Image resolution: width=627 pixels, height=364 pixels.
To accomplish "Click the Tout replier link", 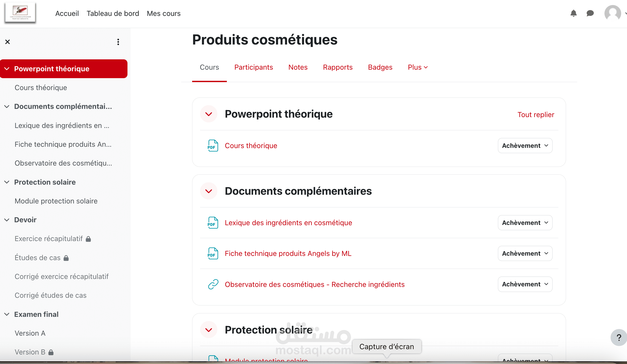I will (x=536, y=115).
